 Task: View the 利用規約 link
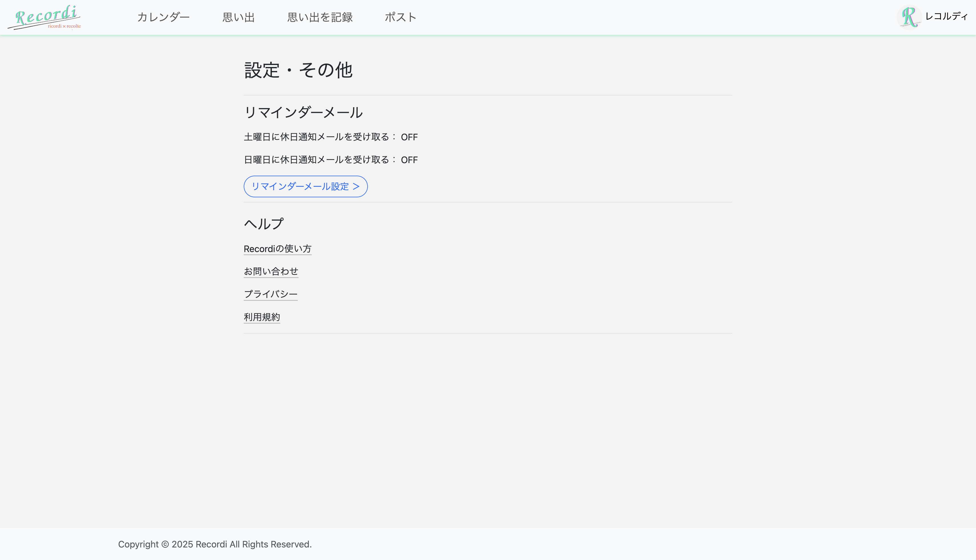(262, 317)
